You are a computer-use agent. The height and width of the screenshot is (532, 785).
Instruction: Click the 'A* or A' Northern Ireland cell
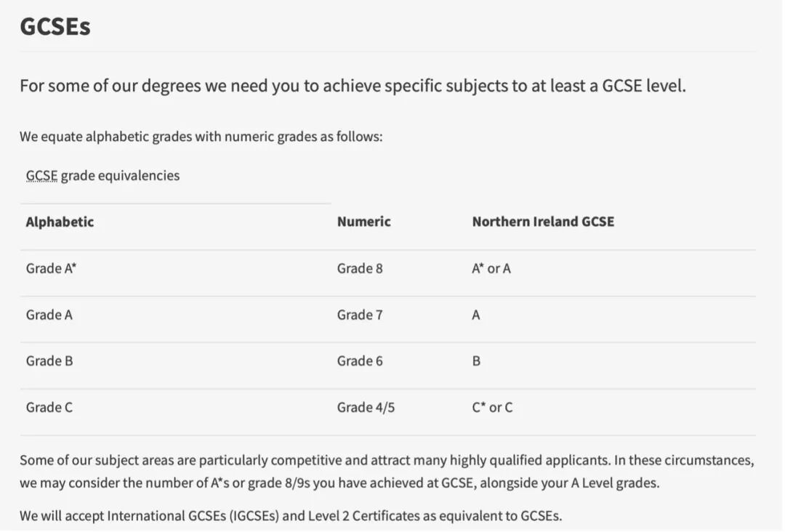point(491,269)
